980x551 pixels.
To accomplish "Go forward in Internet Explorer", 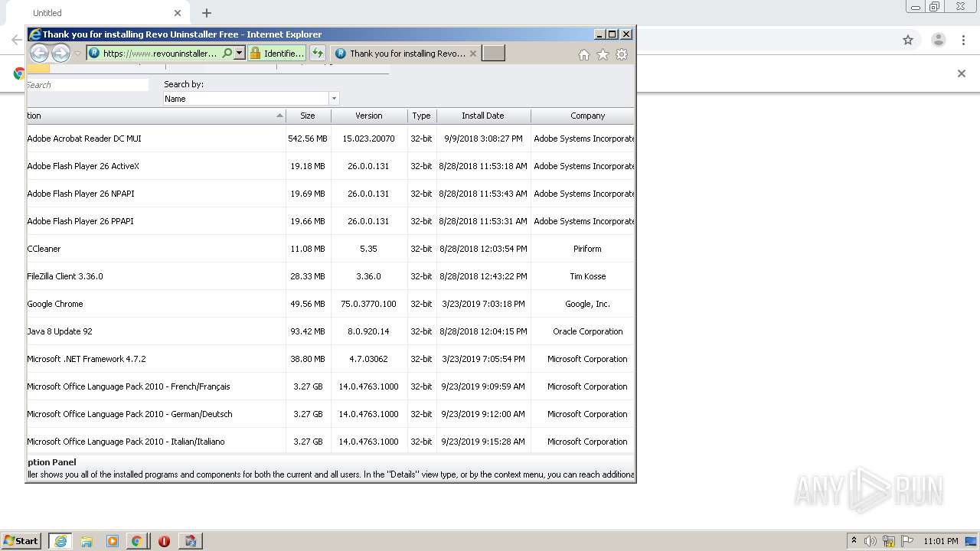I will coord(60,53).
